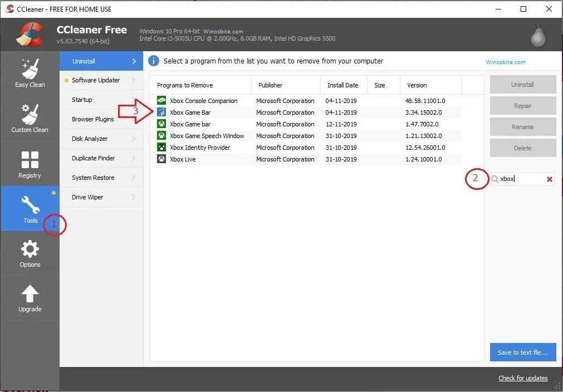Screen dimensions: 563x392
Task: Click Xbox Game Speech Window icon
Action: pos(161,136)
